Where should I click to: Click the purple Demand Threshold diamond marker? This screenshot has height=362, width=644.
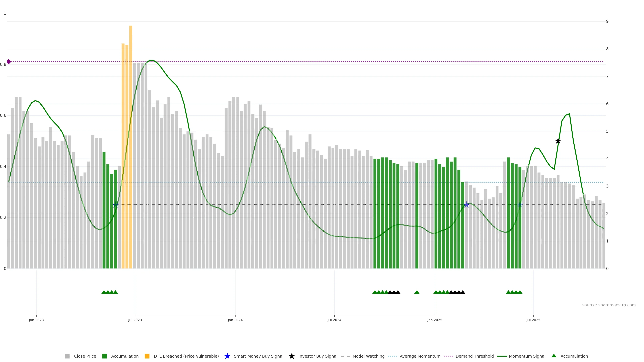pos(9,62)
